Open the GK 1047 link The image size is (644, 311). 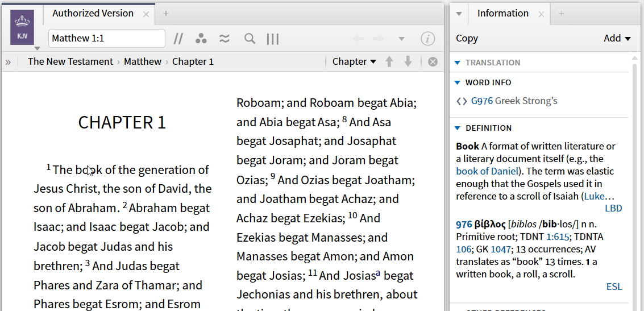(x=501, y=249)
